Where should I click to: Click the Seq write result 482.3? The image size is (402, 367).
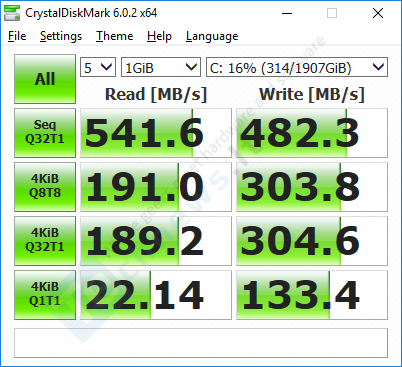[x=312, y=133]
